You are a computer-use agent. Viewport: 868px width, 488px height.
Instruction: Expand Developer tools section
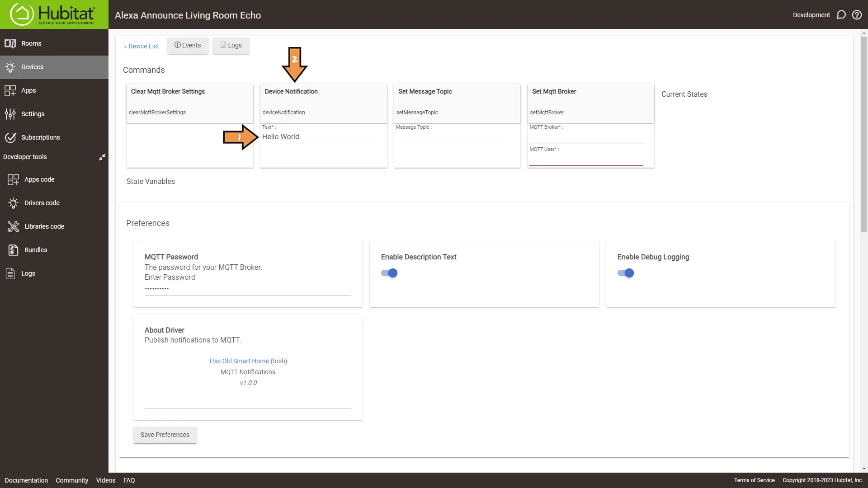(101, 157)
